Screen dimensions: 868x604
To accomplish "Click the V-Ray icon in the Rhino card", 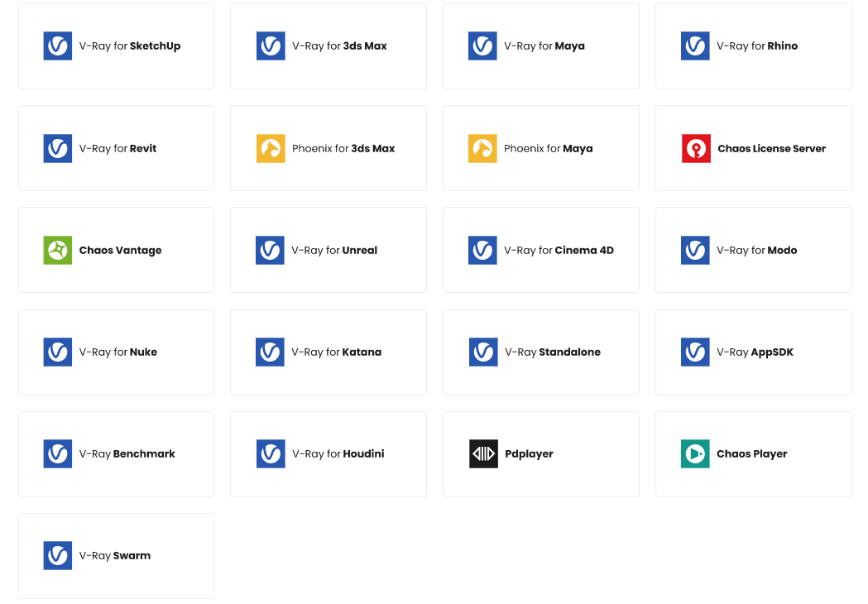I will click(695, 46).
